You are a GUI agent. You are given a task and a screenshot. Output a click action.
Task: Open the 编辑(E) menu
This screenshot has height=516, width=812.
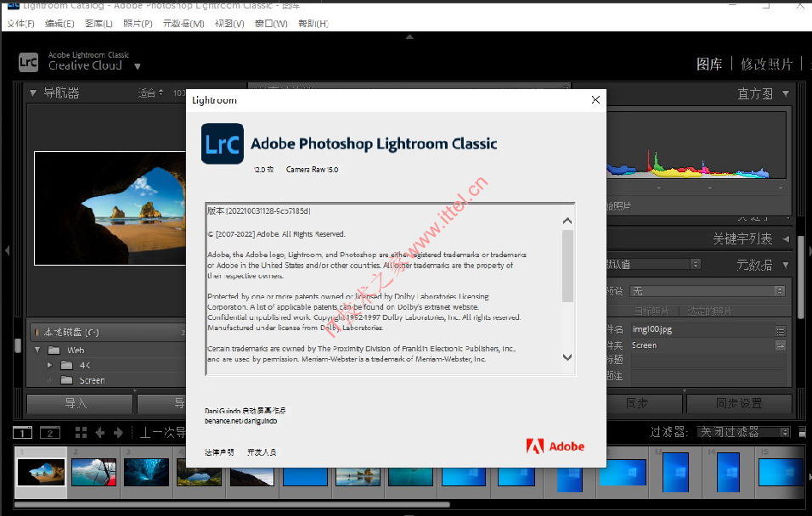click(59, 24)
